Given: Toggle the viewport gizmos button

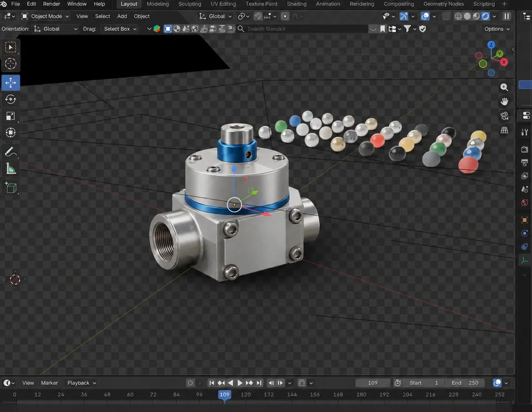Looking at the screenshot, I should (403, 16).
